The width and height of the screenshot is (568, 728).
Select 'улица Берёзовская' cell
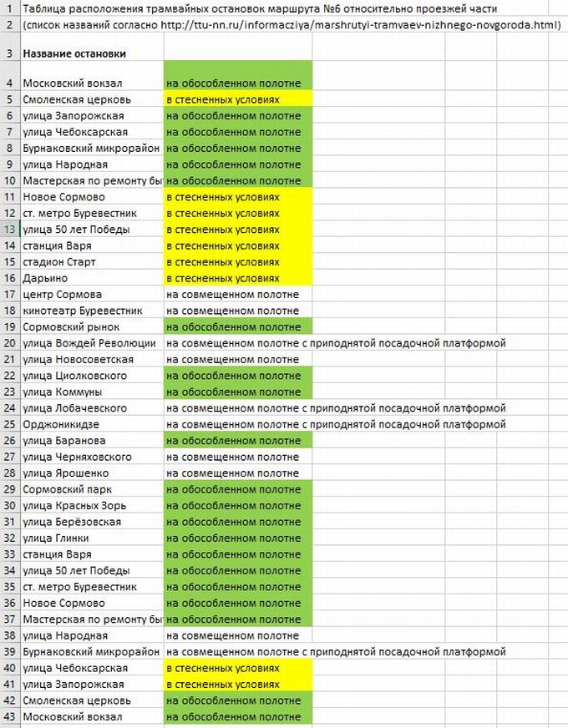(x=92, y=522)
